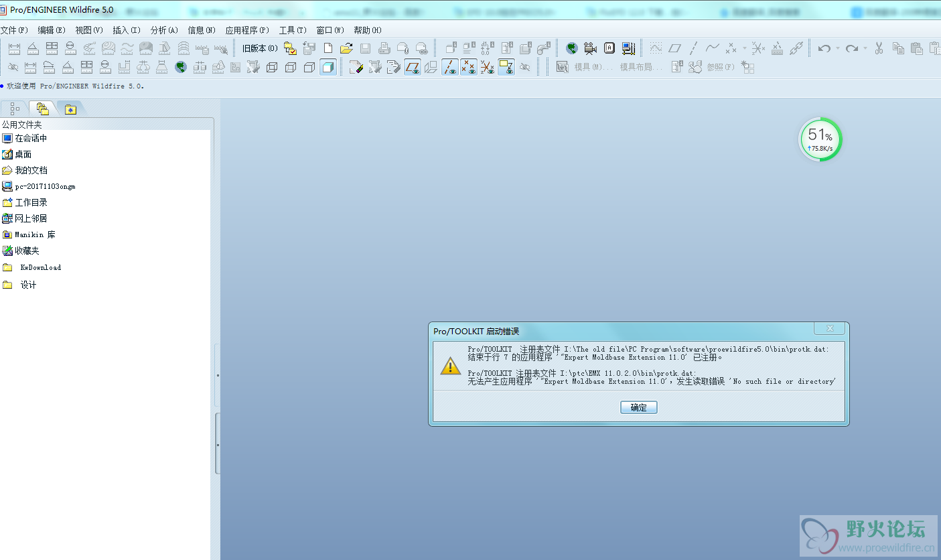941x560 pixels.
Task: Click the movie camera toolbar icon
Action: click(590, 48)
